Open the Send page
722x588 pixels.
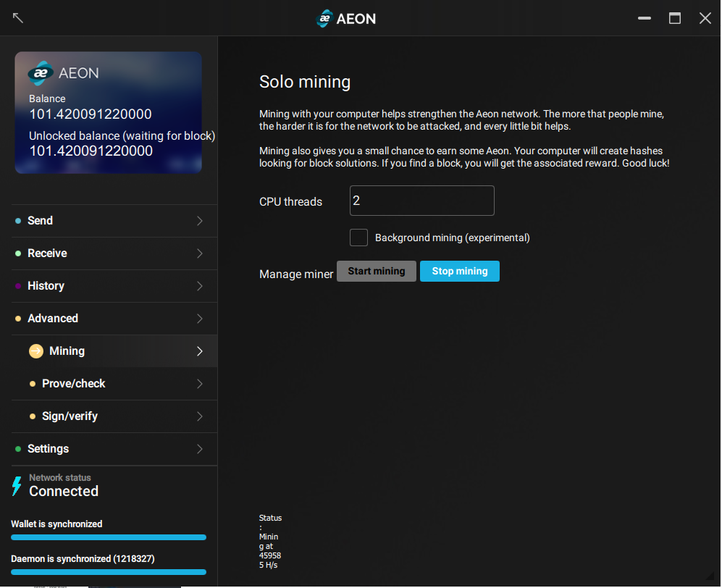[x=114, y=221]
